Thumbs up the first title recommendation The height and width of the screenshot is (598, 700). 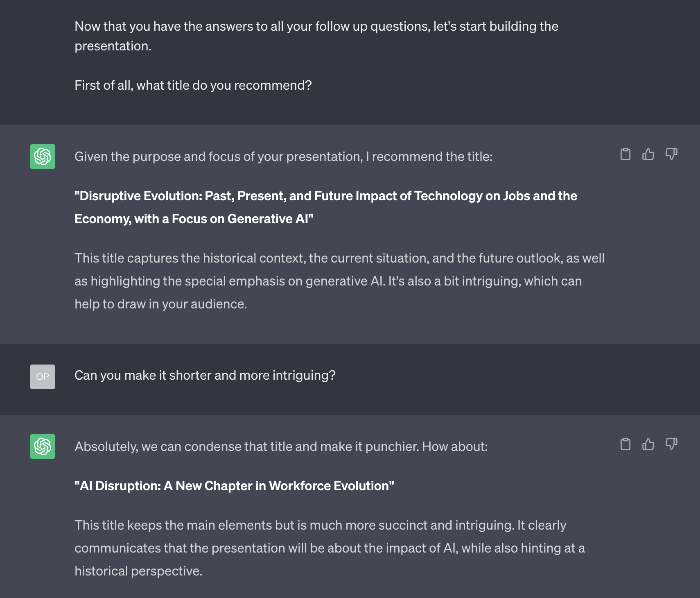click(648, 154)
